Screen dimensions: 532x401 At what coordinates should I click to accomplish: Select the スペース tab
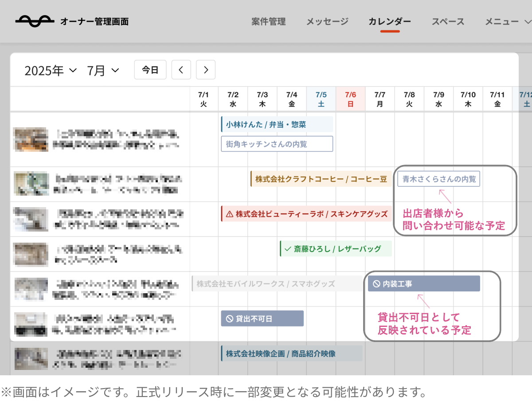click(448, 21)
